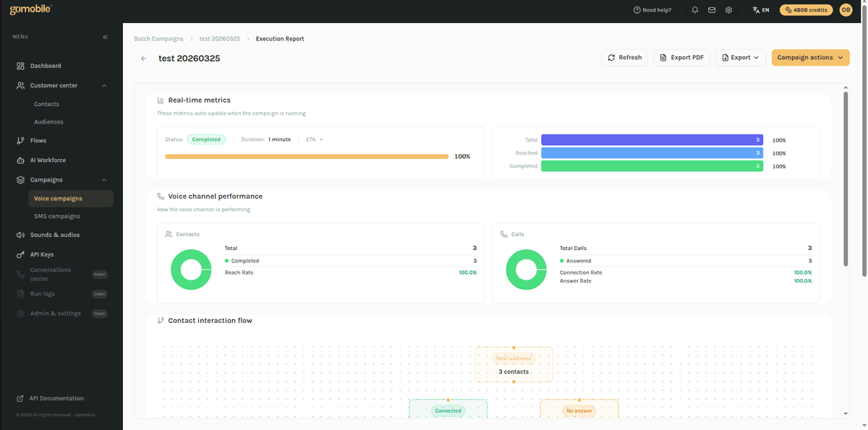Screen dimensions: 868x430
Task: Collapse the Campaigns sidebar section
Action: point(103,179)
